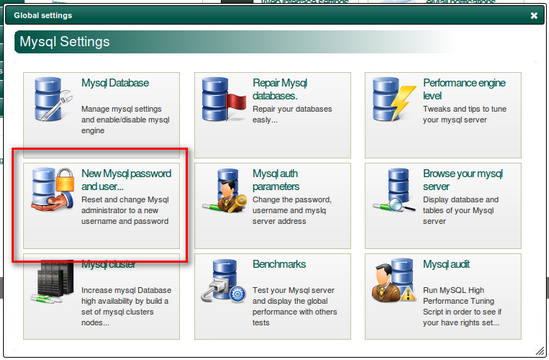Click text 'Change the password, username and mysiq server address'

click(292, 210)
